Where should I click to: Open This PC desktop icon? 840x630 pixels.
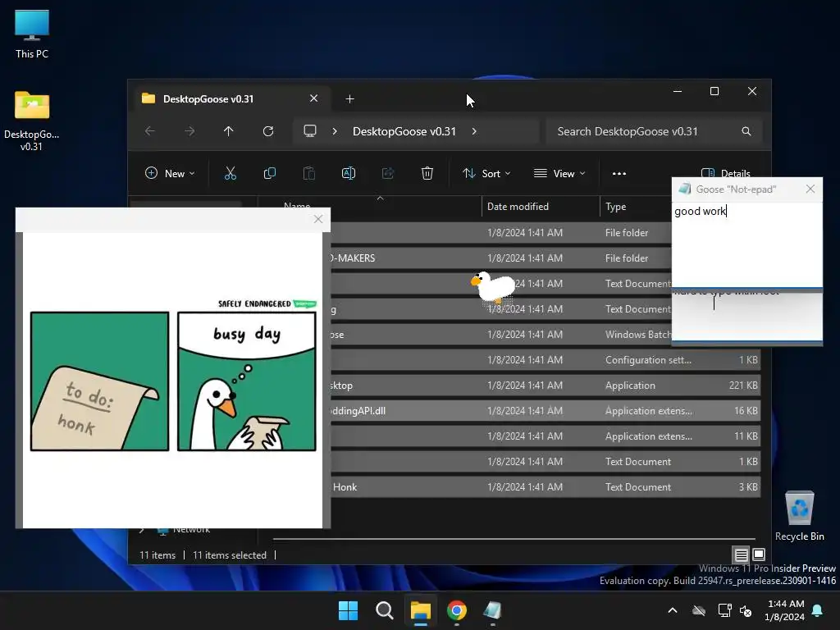32,34
